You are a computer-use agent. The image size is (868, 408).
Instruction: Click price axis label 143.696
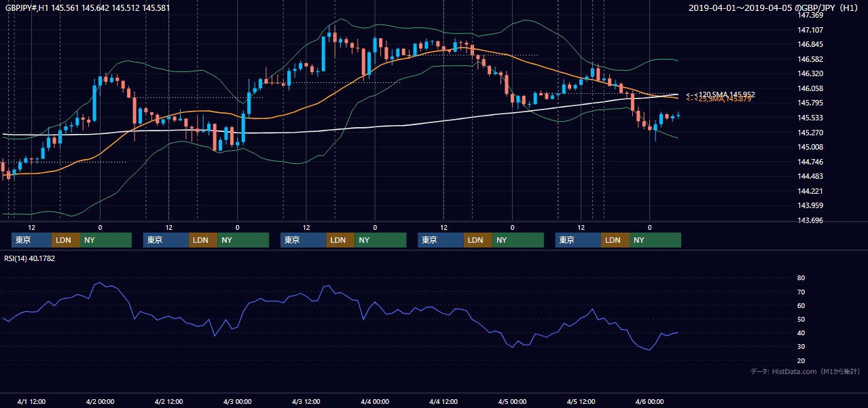click(x=810, y=220)
